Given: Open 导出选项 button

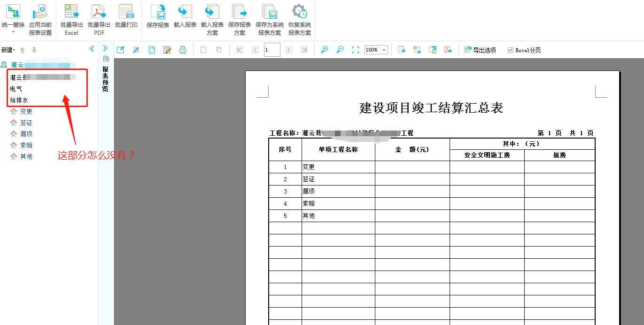Looking at the screenshot, I should (480, 50).
